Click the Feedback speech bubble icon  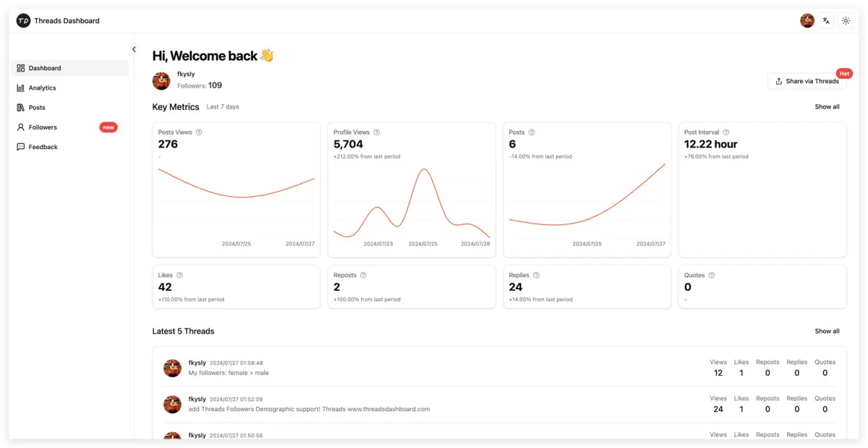[21, 147]
